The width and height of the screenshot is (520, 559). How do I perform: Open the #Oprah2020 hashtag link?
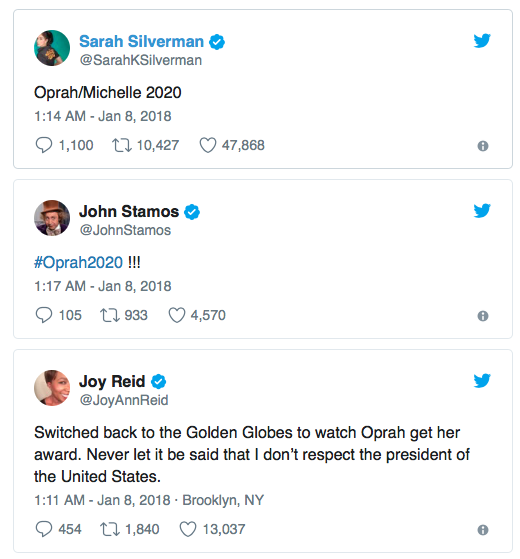pos(78,262)
